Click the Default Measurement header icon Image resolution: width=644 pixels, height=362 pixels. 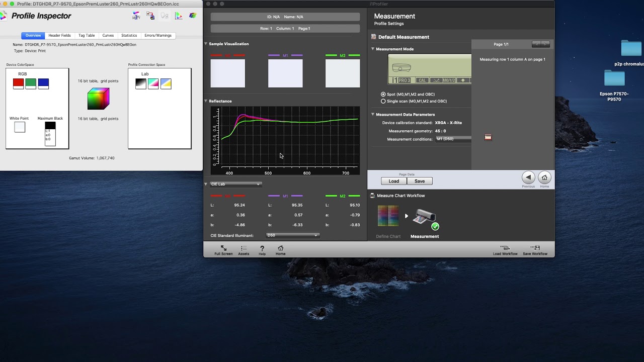(373, 37)
